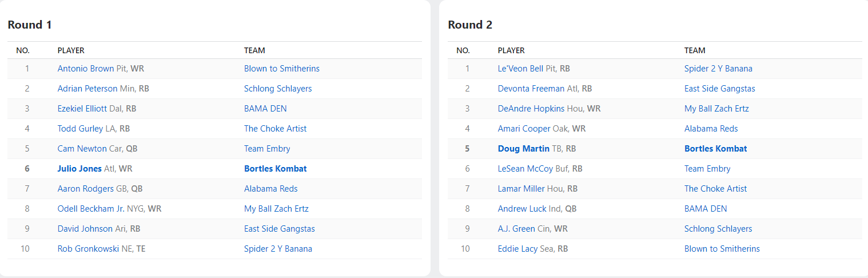
Task: Open Antonio Brown player link
Action: click(x=86, y=69)
